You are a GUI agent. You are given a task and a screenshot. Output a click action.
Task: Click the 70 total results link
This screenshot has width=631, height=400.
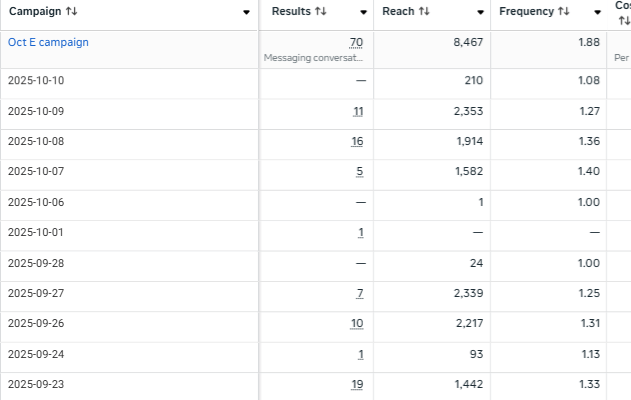tap(357, 42)
